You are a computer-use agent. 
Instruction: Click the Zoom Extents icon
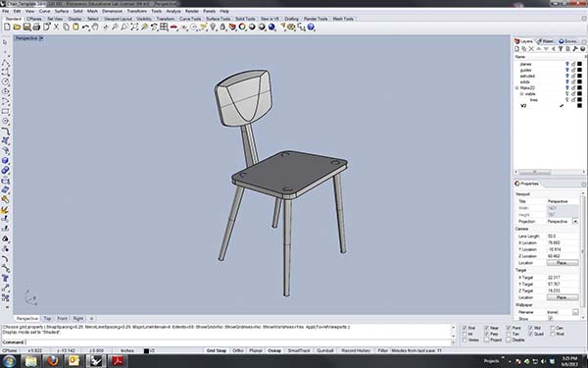pyautogui.click(x=134, y=27)
